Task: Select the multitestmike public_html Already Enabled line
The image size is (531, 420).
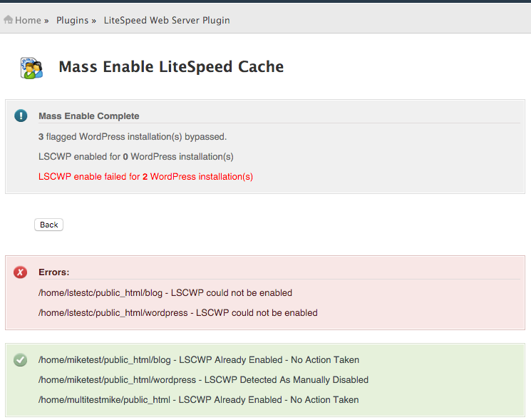Action: [198, 399]
